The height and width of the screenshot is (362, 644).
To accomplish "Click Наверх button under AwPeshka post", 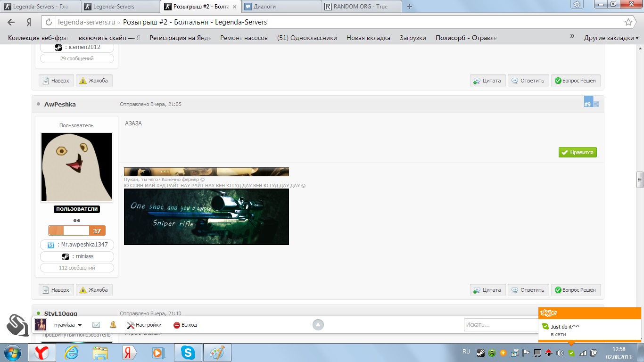I will (x=56, y=290).
